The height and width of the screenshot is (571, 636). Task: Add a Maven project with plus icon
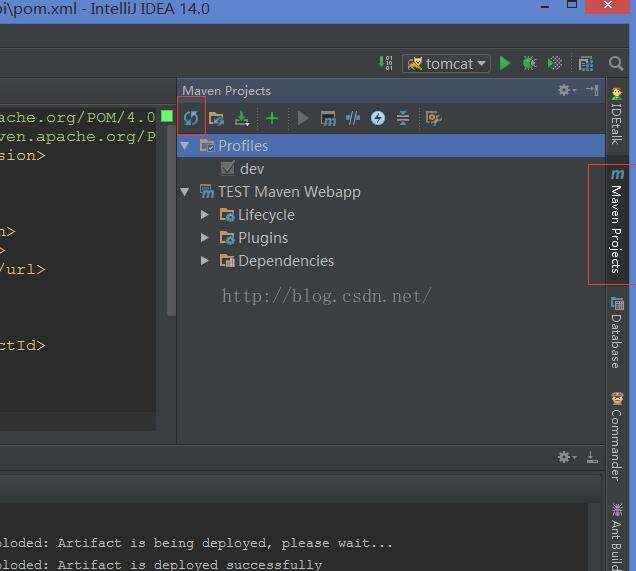tap(271, 118)
